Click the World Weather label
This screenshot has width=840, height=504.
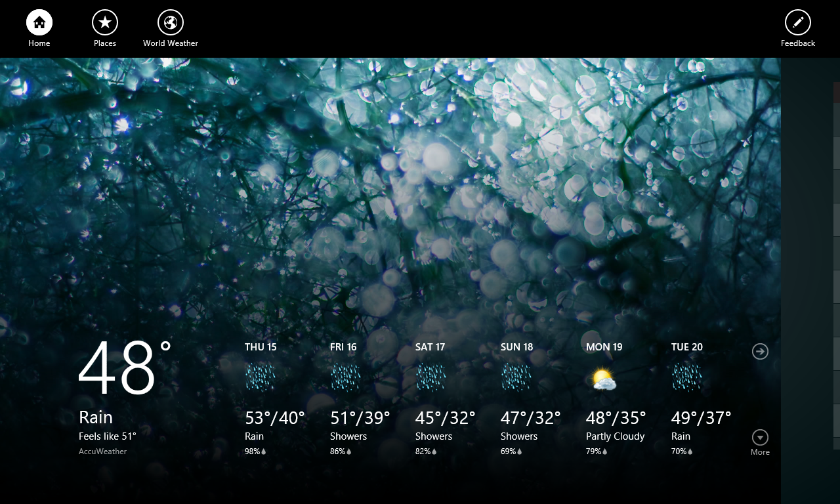tap(171, 43)
